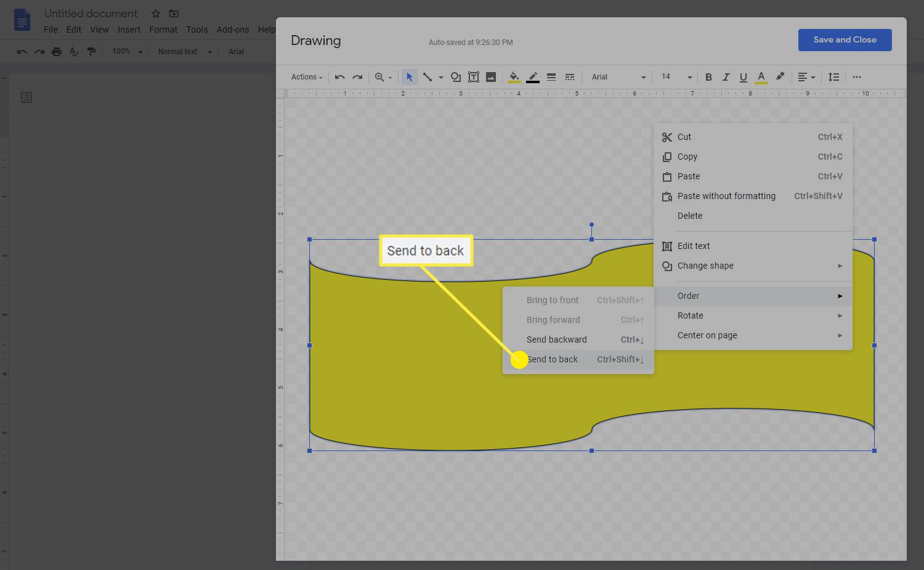The height and width of the screenshot is (570, 924).
Task: Open the Add-ons menu in Docs
Action: (233, 30)
